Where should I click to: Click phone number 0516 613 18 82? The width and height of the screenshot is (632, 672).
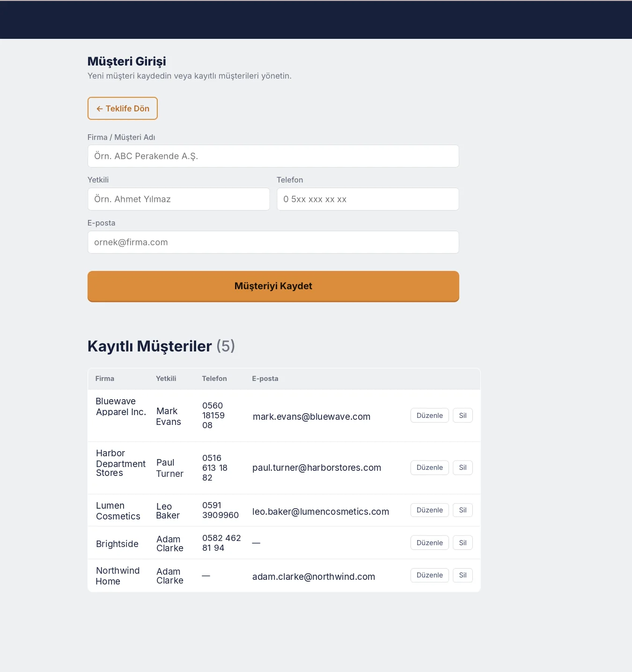pos(215,467)
